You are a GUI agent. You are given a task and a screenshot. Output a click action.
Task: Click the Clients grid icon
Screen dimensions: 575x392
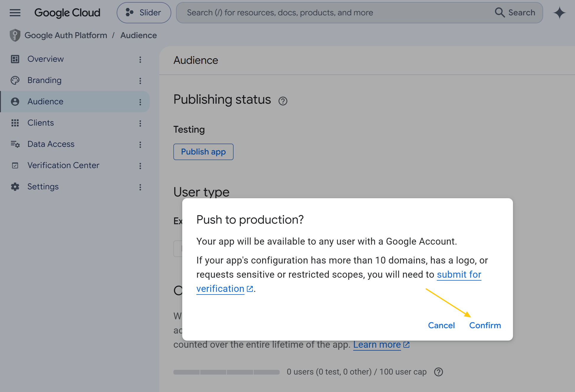[15, 123]
